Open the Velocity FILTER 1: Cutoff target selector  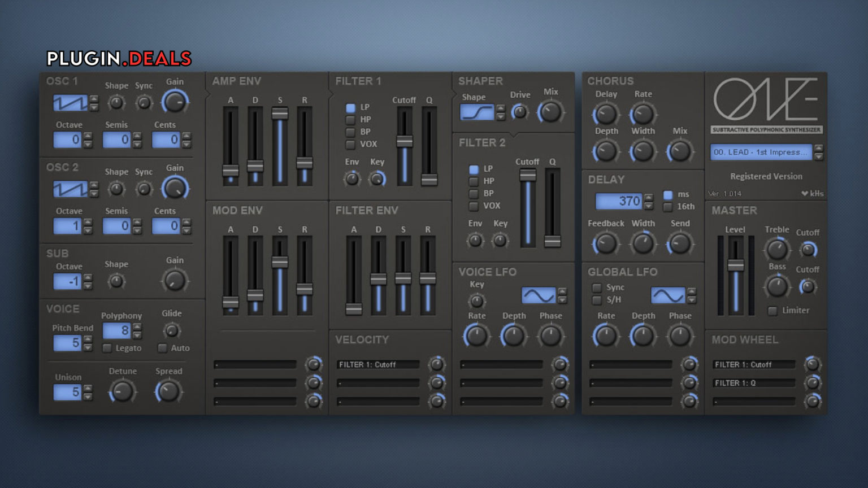(x=377, y=364)
